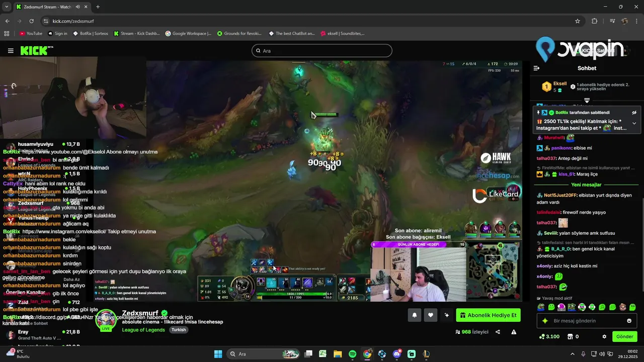Open the Kick hamburger sidebar menu
This screenshot has height=362, width=644.
coord(11,51)
